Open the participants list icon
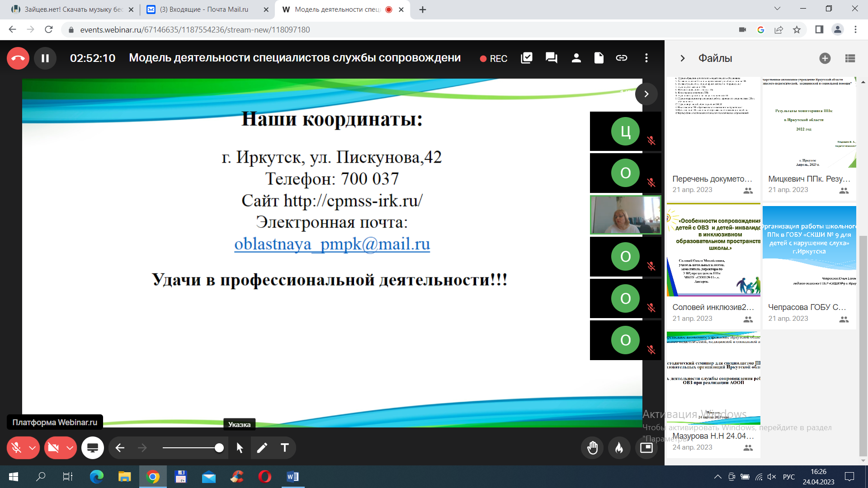The width and height of the screenshot is (868, 488). 576,58
